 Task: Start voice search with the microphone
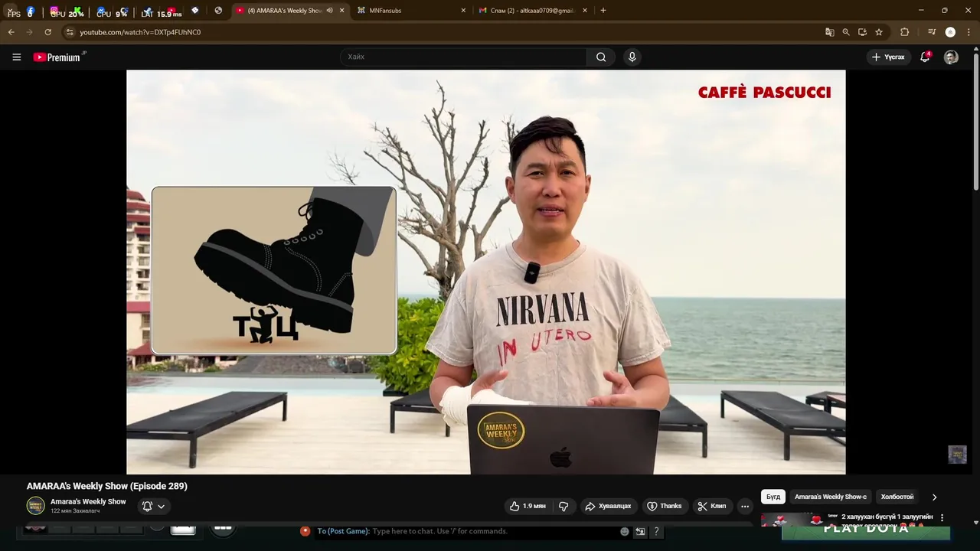[x=632, y=57]
